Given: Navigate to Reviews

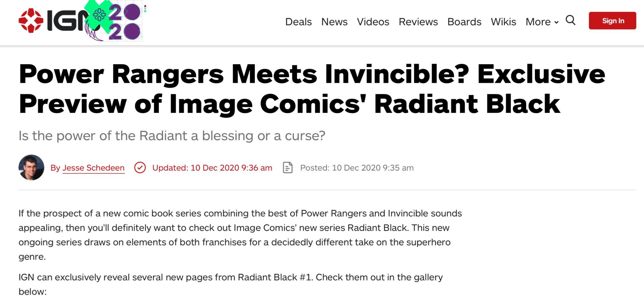Looking at the screenshot, I should [x=418, y=22].
